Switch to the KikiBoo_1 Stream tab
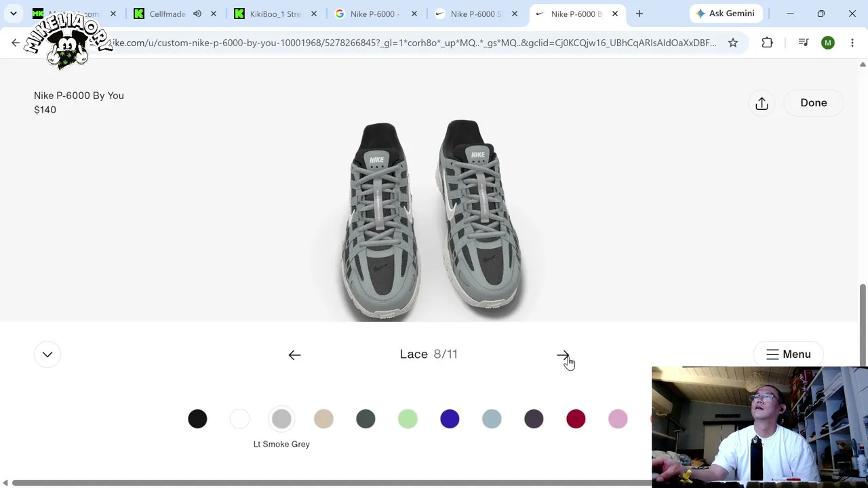 [275, 14]
